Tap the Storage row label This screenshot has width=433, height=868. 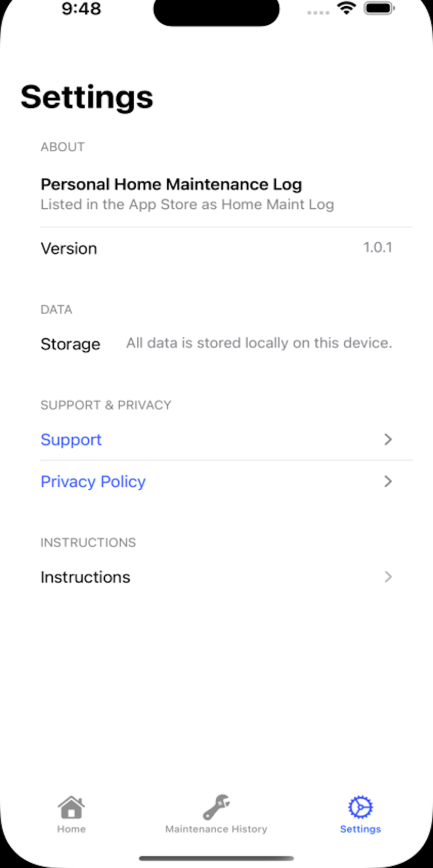70,344
